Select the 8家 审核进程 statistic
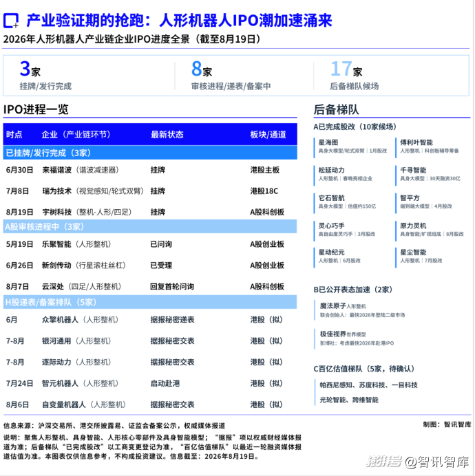 (231, 75)
